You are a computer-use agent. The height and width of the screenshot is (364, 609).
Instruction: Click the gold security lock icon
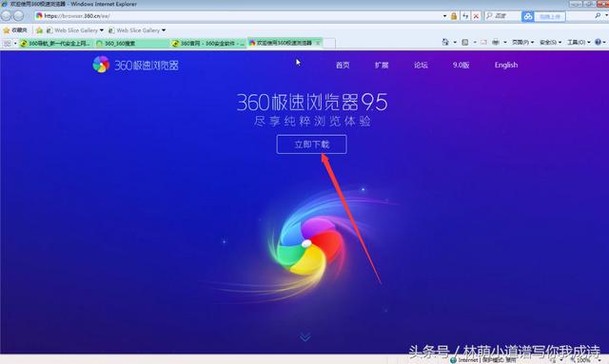[x=454, y=16]
